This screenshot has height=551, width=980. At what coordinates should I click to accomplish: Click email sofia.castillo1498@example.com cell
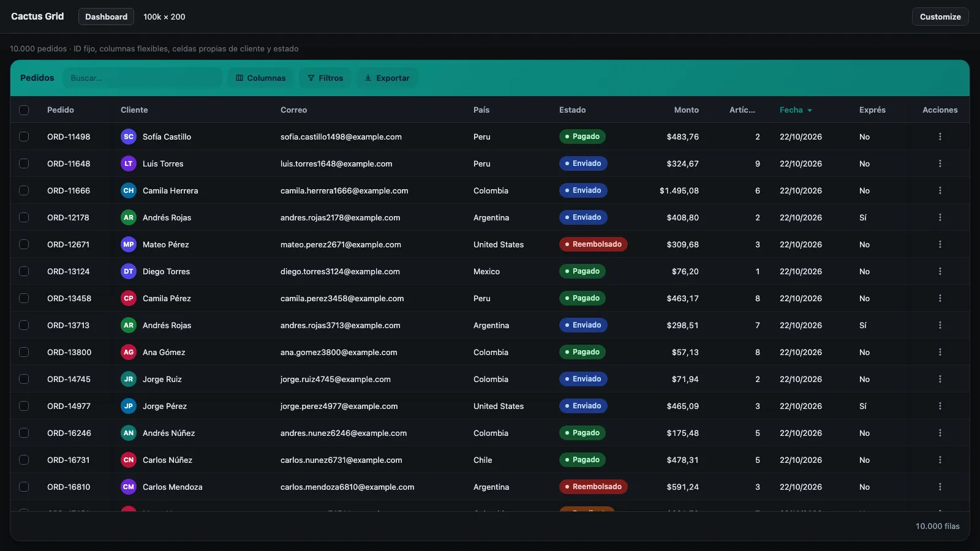341,137
